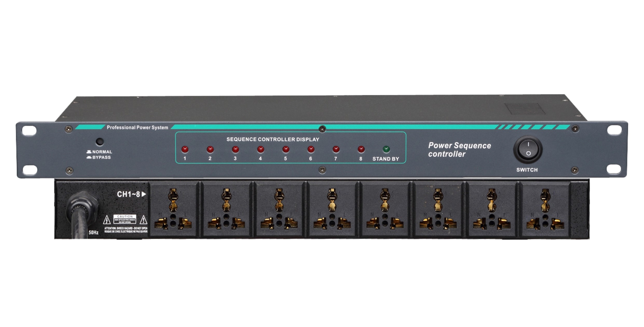The width and height of the screenshot is (644, 327).
Task: Click the last outlet farthest from the cord
Action: click(545, 209)
